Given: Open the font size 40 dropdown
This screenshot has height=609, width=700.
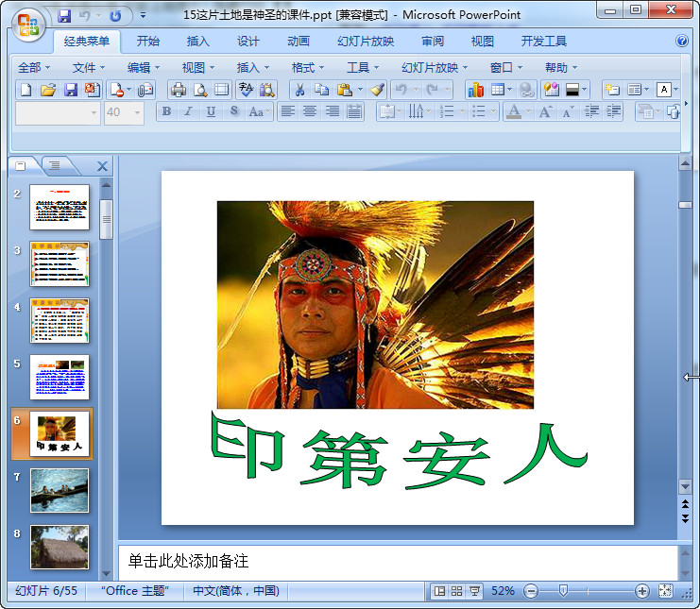Looking at the screenshot, I should pos(138,112).
